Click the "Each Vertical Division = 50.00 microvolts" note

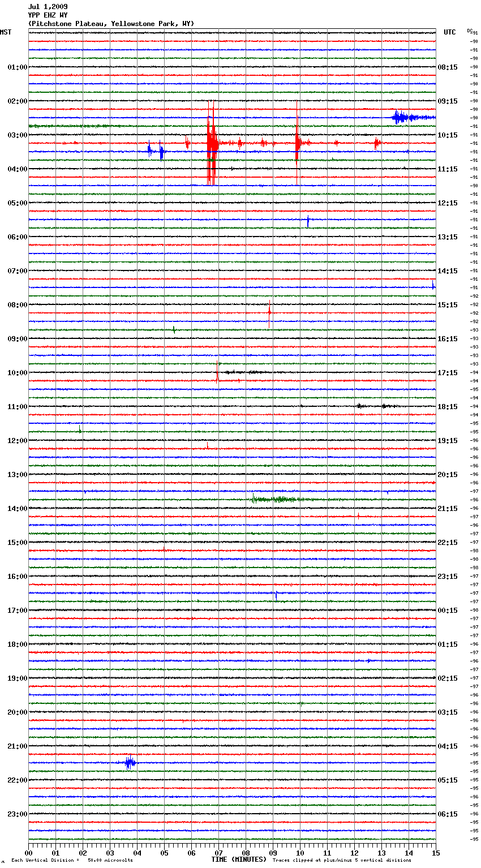coord(72,860)
